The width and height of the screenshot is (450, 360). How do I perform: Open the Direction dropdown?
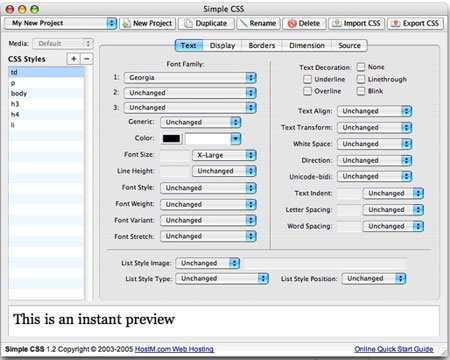pyautogui.click(x=375, y=160)
